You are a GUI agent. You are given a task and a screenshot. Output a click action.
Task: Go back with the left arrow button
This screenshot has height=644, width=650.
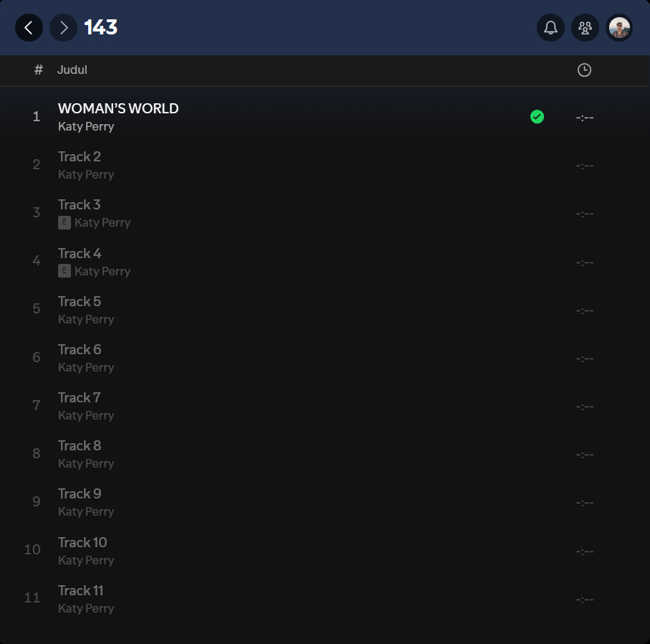pos(29,28)
